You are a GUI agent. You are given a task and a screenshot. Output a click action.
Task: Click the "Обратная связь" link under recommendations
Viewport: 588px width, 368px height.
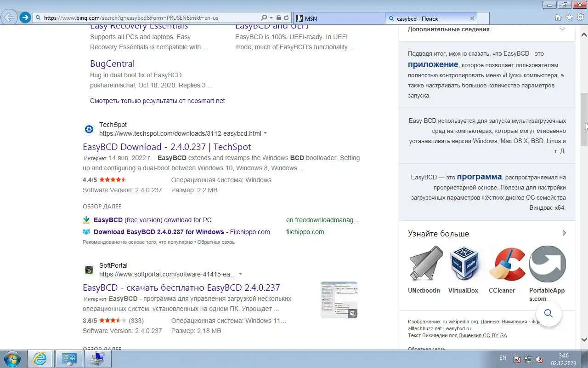216,242
